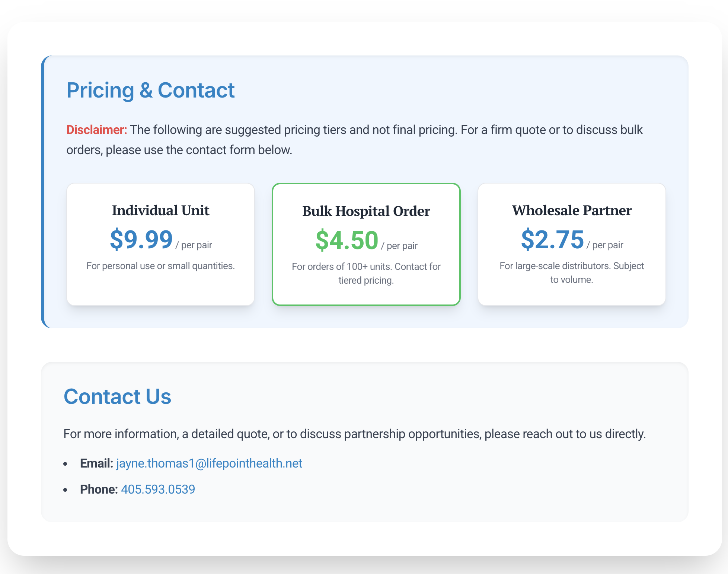The width and height of the screenshot is (728, 574).
Task: Click the Wholesale Partner title
Action: pyautogui.click(x=572, y=210)
